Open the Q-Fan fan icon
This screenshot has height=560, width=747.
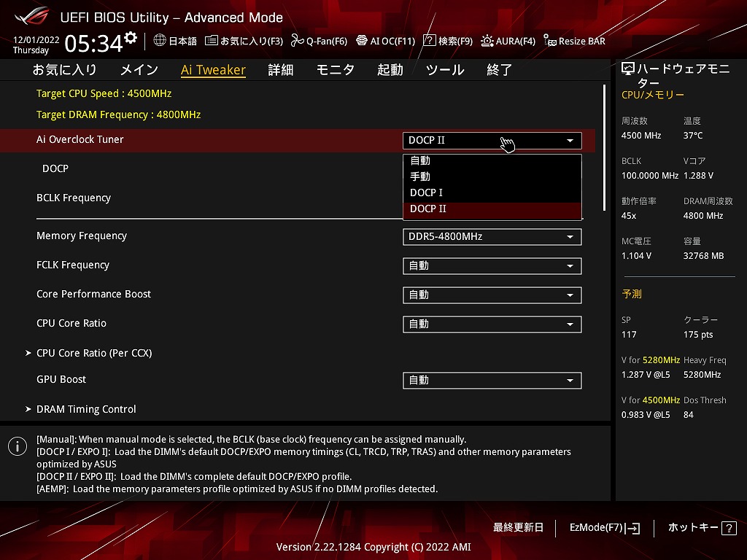pyautogui.click(x=298, y=41)
